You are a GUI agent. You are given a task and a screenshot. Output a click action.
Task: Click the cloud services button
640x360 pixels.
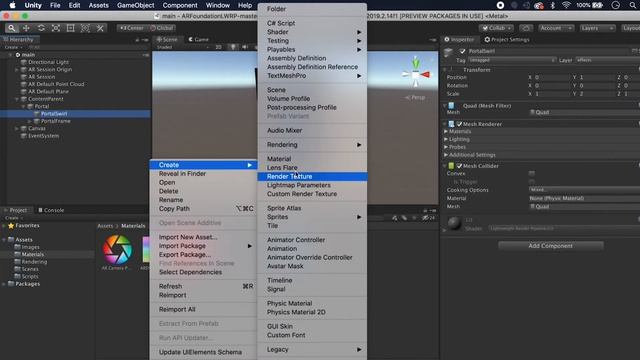click(x=526, y=28)
